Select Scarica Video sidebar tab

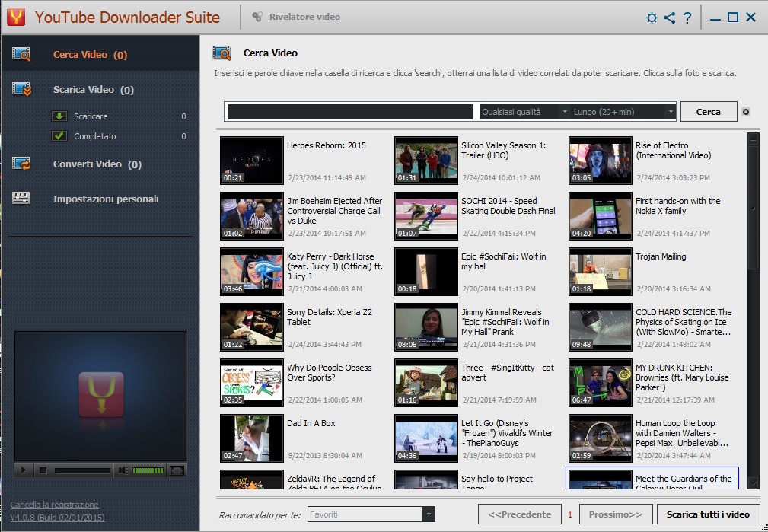pyautogui.click(x=100, y=90)
